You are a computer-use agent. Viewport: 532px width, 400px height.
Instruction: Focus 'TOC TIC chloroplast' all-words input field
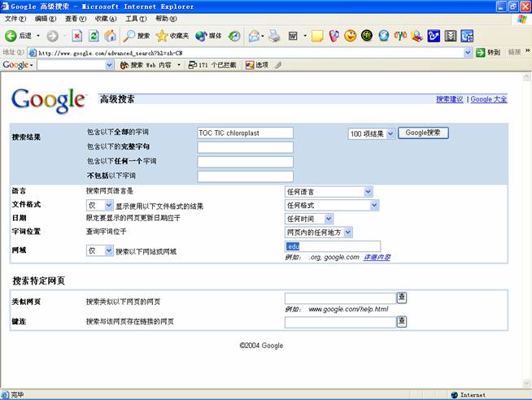[x=245, y=133]
